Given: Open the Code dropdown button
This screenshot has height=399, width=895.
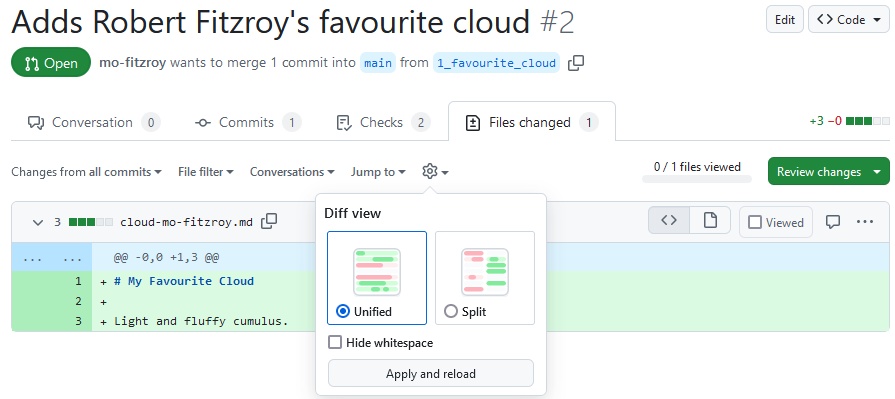Looking at the screenshot, I should point(849,19).
